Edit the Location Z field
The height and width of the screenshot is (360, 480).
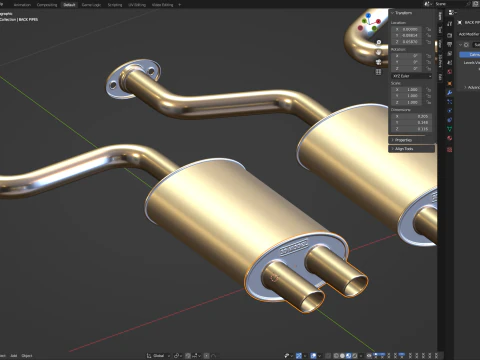[x=407, y=42]
